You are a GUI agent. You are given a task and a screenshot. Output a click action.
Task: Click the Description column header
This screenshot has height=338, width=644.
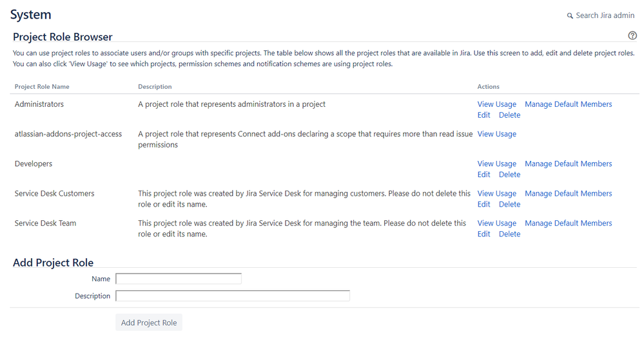[x=155, y=86]
